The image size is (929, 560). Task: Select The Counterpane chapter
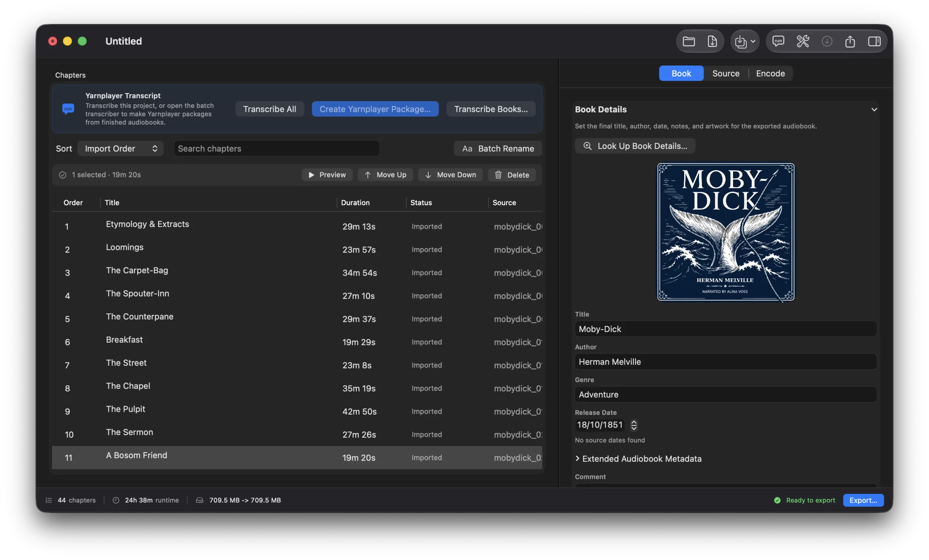(297, 319)
